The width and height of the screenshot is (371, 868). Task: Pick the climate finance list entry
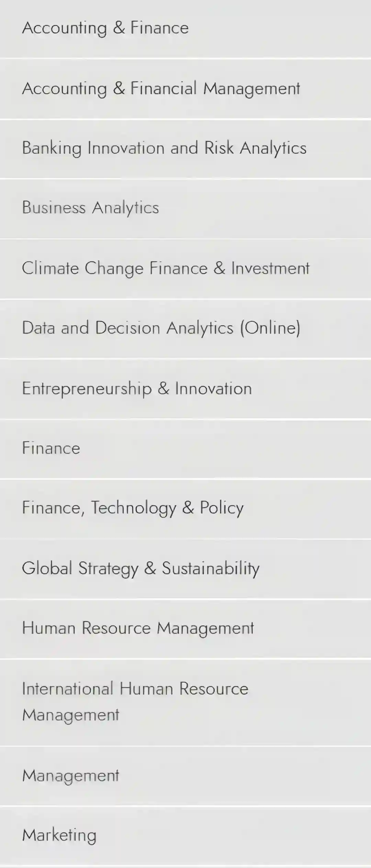coord(166,268)
